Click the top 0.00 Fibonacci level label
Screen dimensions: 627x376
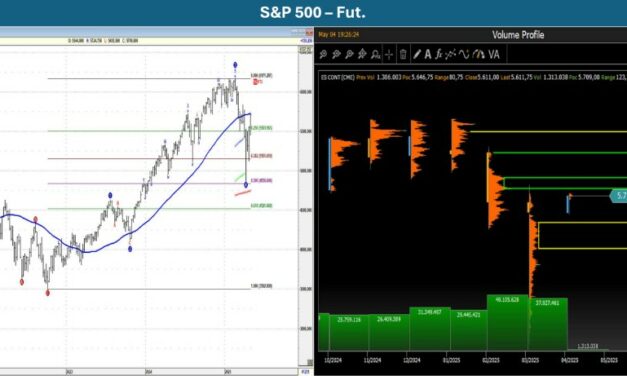(x=262, y=75)
